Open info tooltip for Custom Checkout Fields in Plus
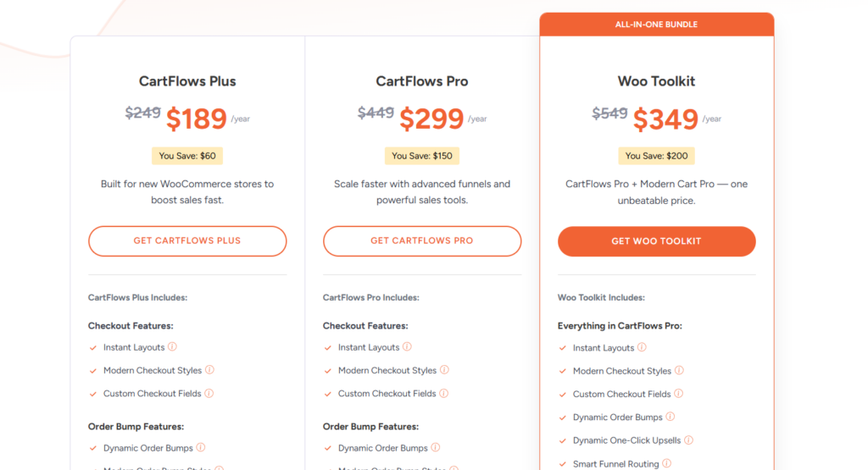This screenshot has height=470, width=868. tap(209, 393)
